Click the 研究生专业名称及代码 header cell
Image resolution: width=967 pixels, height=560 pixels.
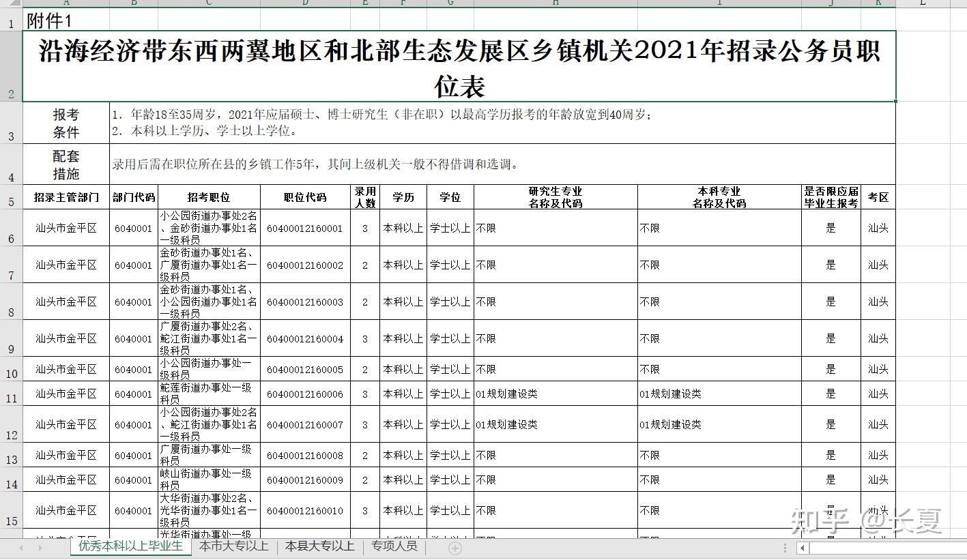[x=555, y=197]
